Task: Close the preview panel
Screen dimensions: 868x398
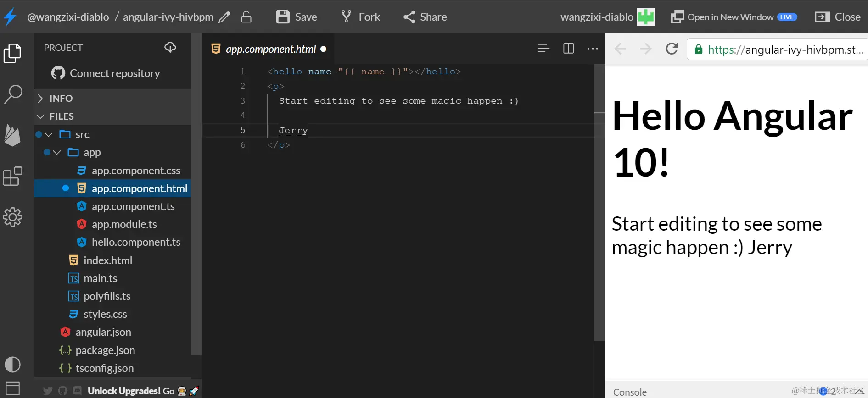Action: click(838, 17)
